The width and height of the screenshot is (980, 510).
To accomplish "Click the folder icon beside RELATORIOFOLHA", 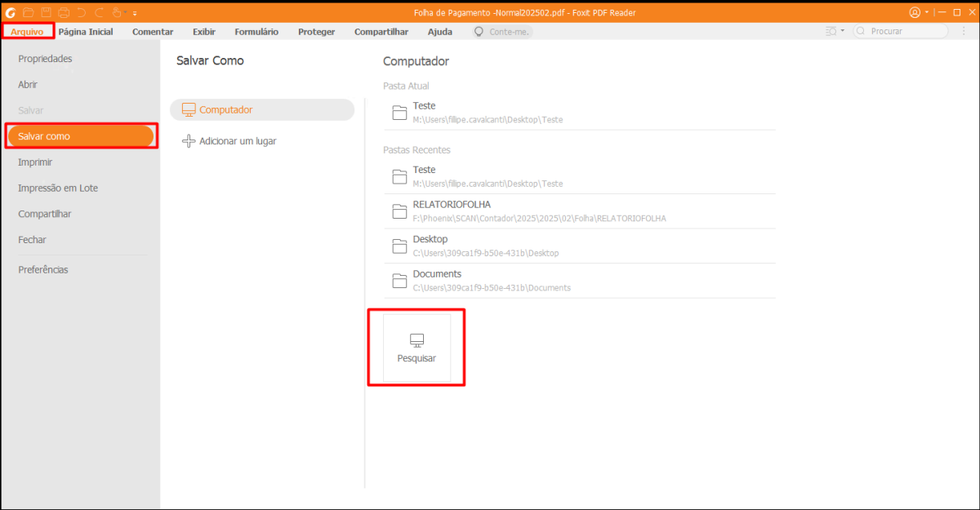I will point(399,211).
